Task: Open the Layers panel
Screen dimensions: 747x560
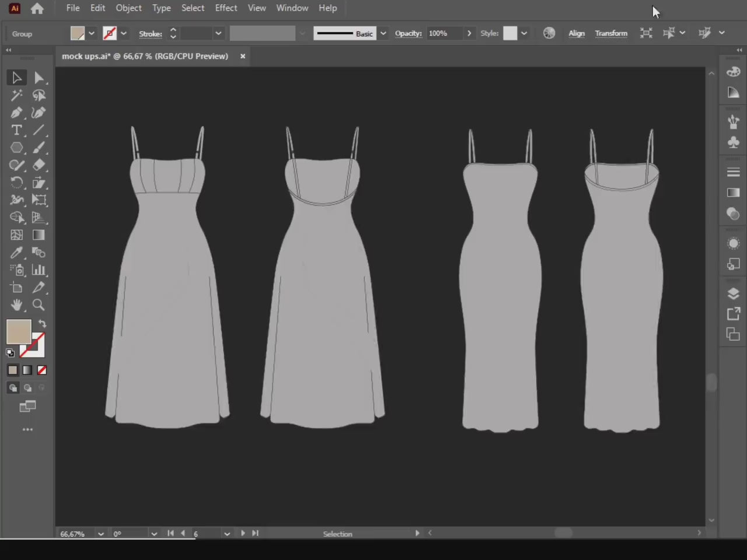Action: (734, 294)
